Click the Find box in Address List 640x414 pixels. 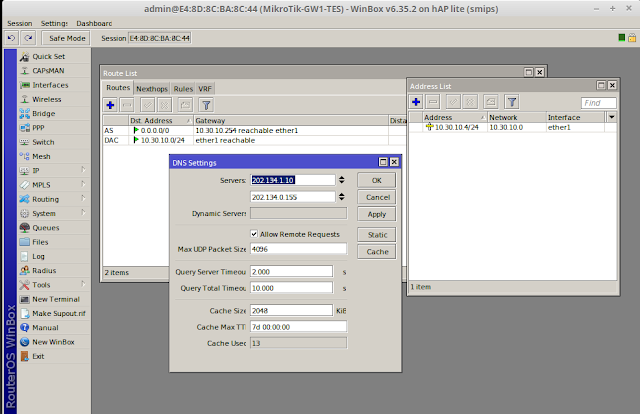click(x=598, y=103)
